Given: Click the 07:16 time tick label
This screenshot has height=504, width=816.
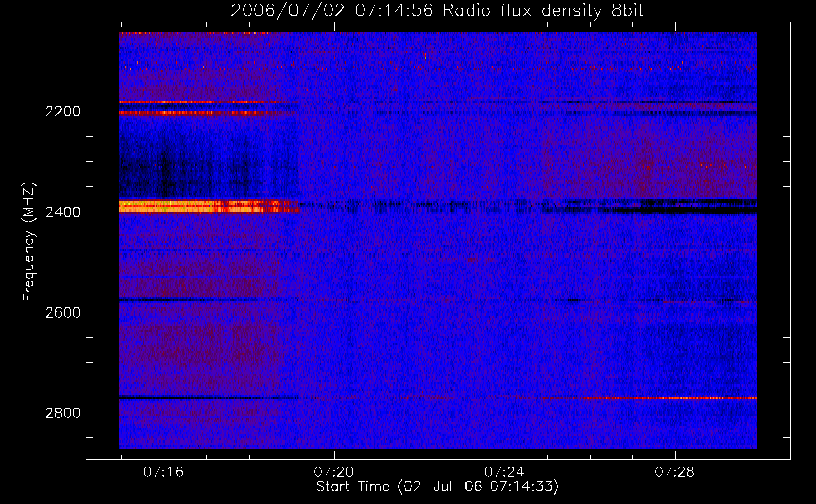Looking at the screenshot, I should pyautogui.click(x=163, y=472).
